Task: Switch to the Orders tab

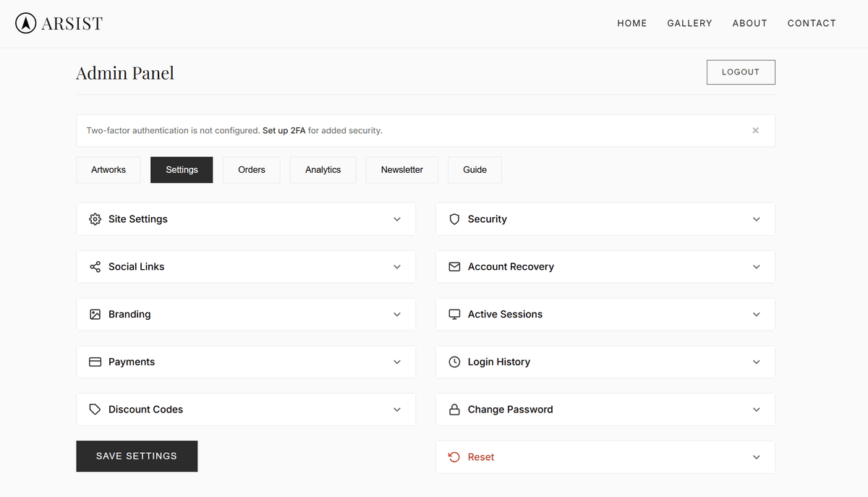Action: tap(251, 169)
